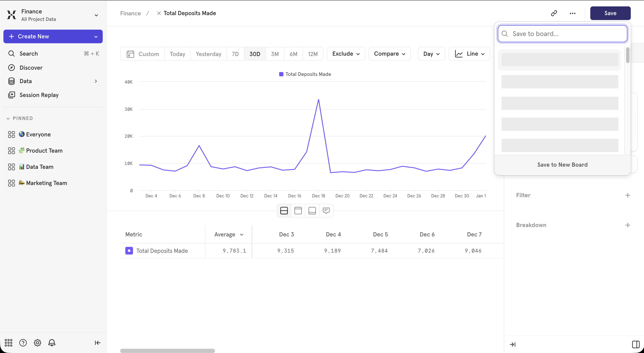Click the Data database icon

(x=12, y=81)
